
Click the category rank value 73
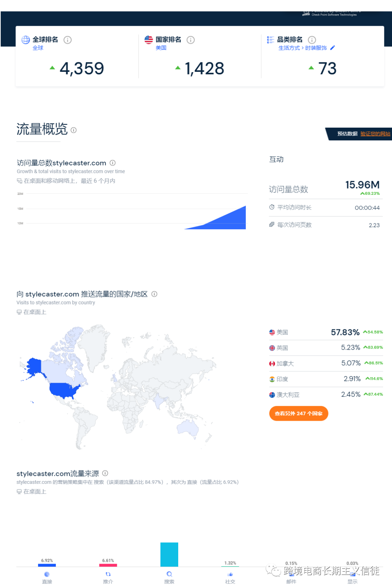327,68
